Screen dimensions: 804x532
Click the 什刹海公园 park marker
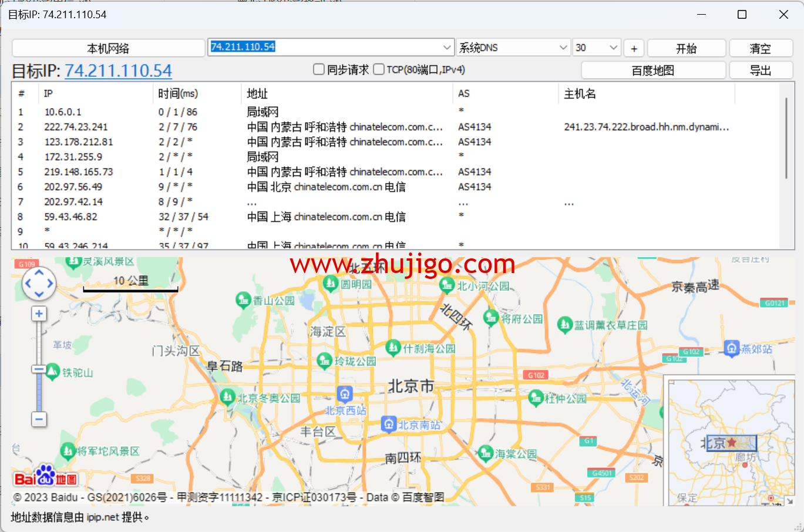(393, 348)
